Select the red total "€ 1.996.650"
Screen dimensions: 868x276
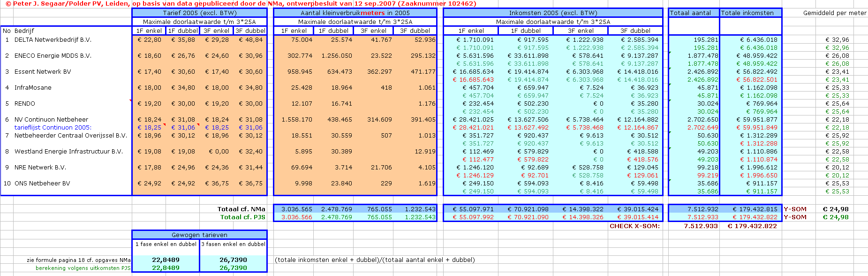click(x=759, y=176)
